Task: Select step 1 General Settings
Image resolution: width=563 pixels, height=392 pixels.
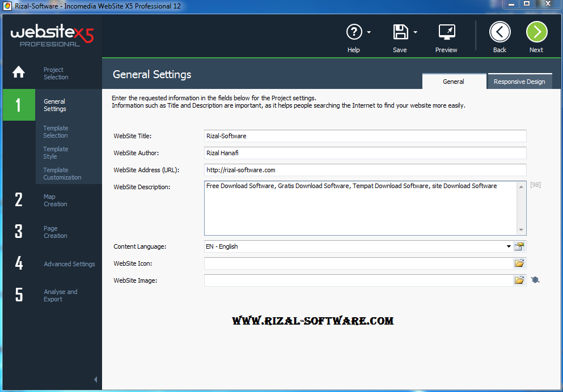Action: (x=52, y=105)
